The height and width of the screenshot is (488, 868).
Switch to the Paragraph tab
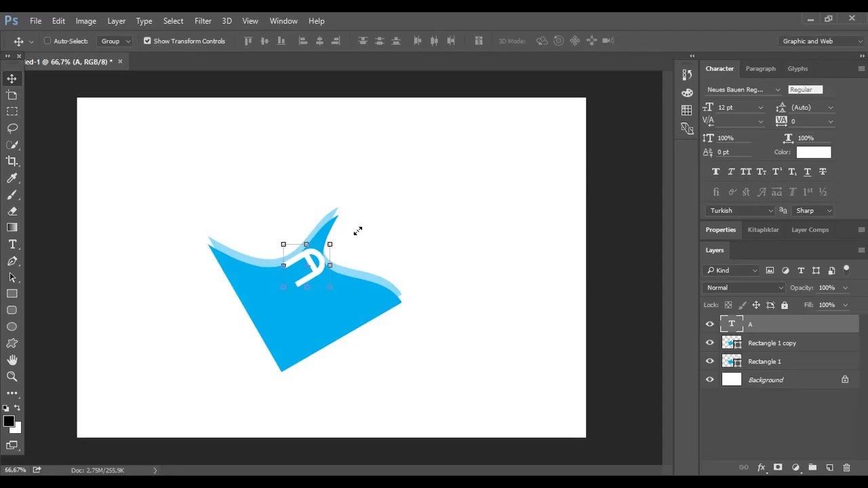click(x=760, y=68)
